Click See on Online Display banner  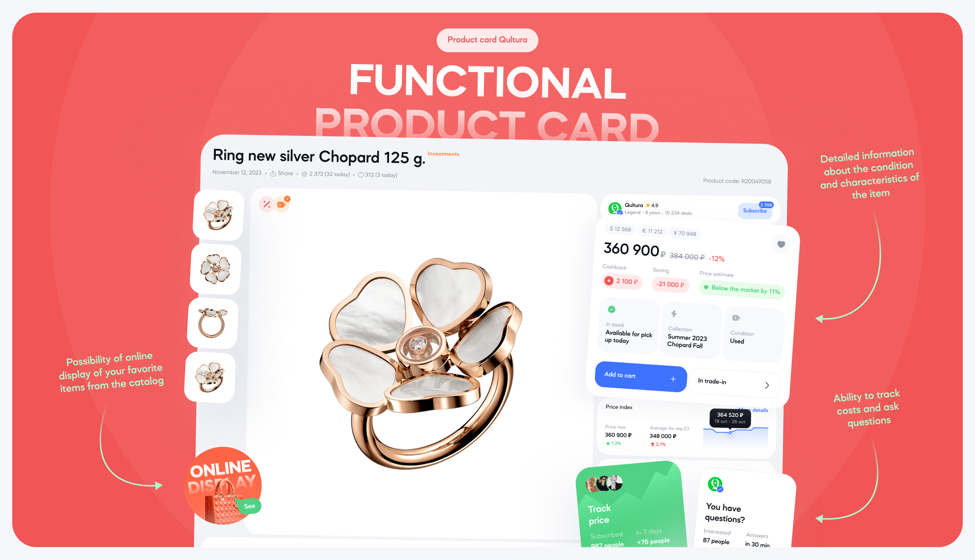(x=250, y=506)
